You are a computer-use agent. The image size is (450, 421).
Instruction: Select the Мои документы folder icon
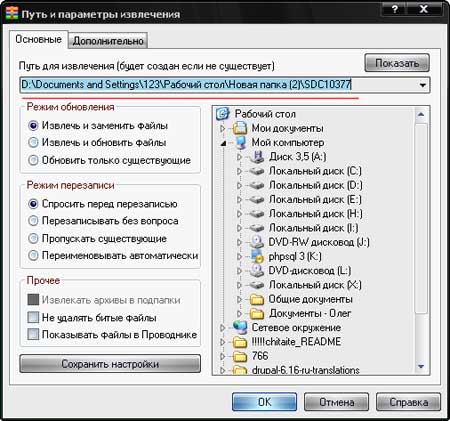240,128
